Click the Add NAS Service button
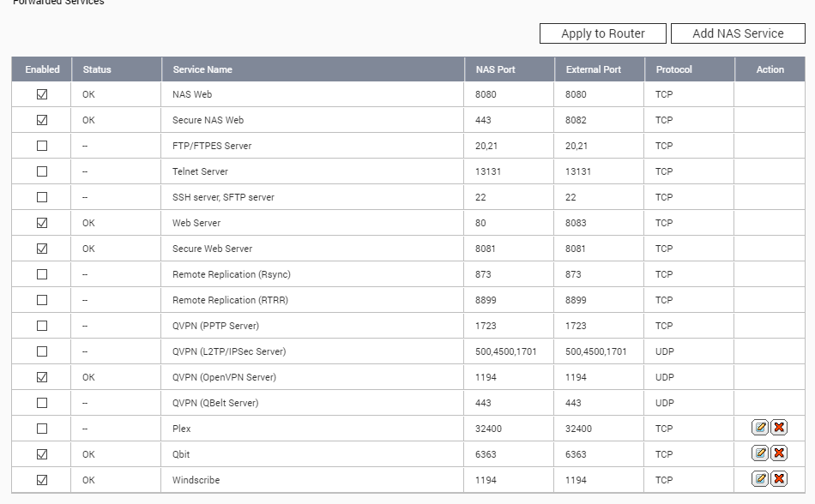The image size is (815, 504). point(738,33)
